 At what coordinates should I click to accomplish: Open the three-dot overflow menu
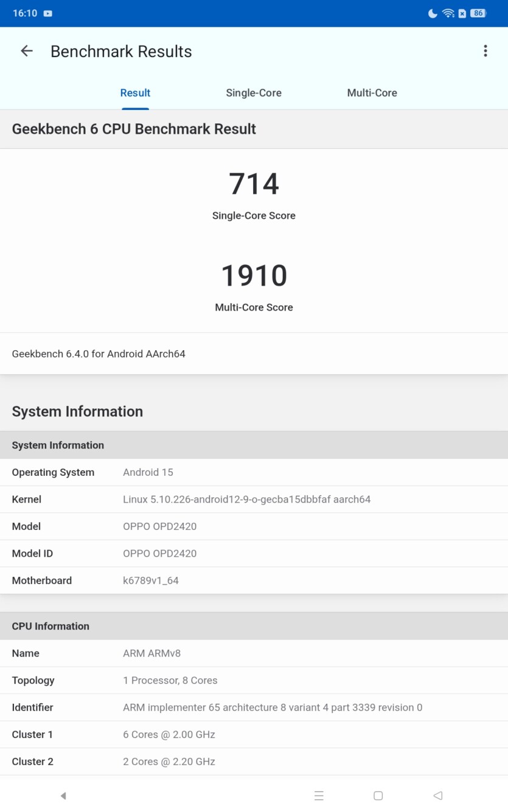coord(485,51)
